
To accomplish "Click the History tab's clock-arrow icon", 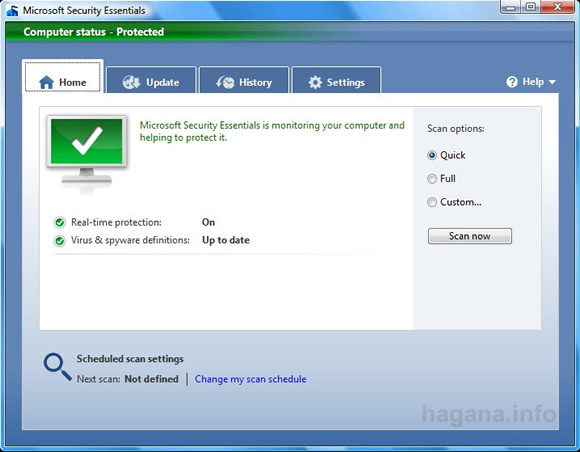I will tap(225, 82).
